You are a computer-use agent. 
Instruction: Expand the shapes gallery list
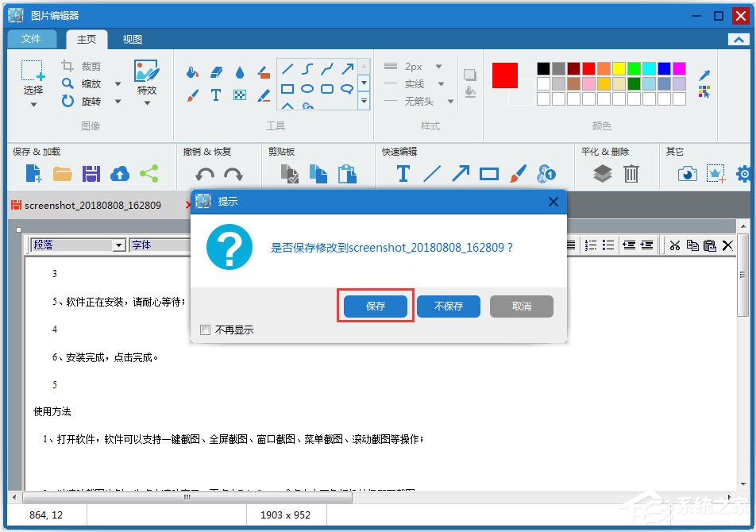click(x=364, y=101)
